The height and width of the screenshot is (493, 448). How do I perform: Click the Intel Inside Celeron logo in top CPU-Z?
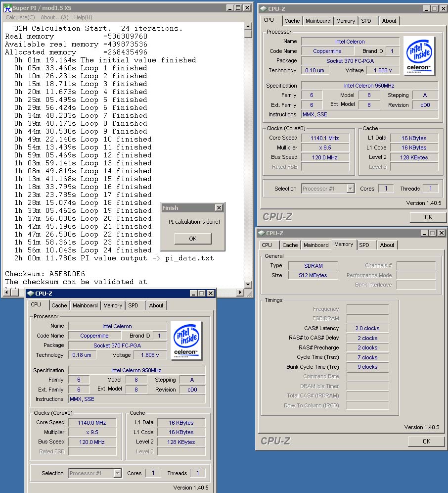pyautogui.click(x=419, y=55)
